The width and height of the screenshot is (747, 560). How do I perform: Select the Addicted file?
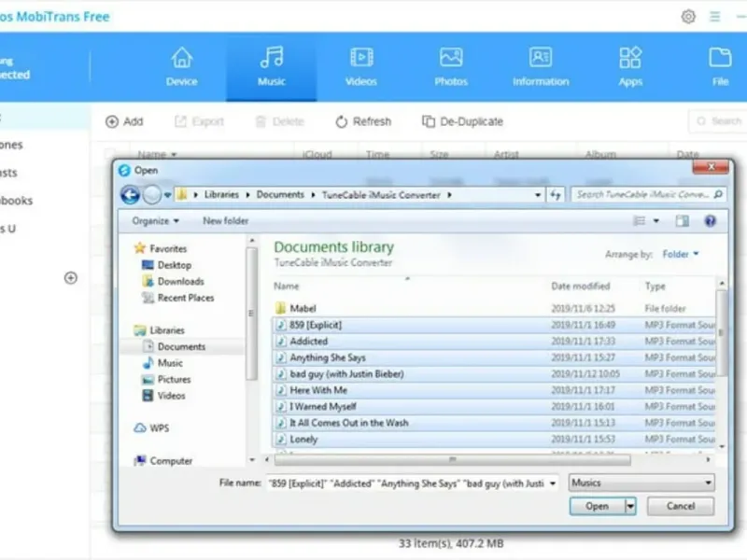tap(494, 342)
